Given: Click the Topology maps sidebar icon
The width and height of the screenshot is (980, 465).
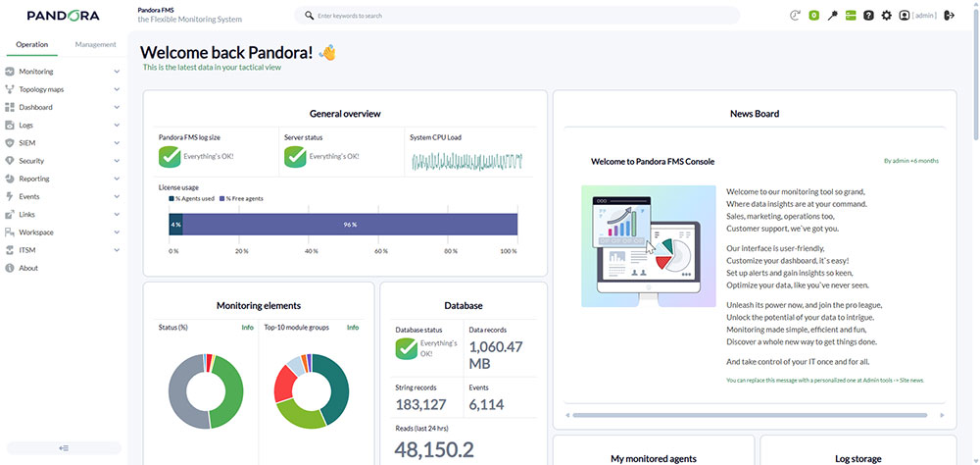Looking at the screenshot, I should (10, 89).
